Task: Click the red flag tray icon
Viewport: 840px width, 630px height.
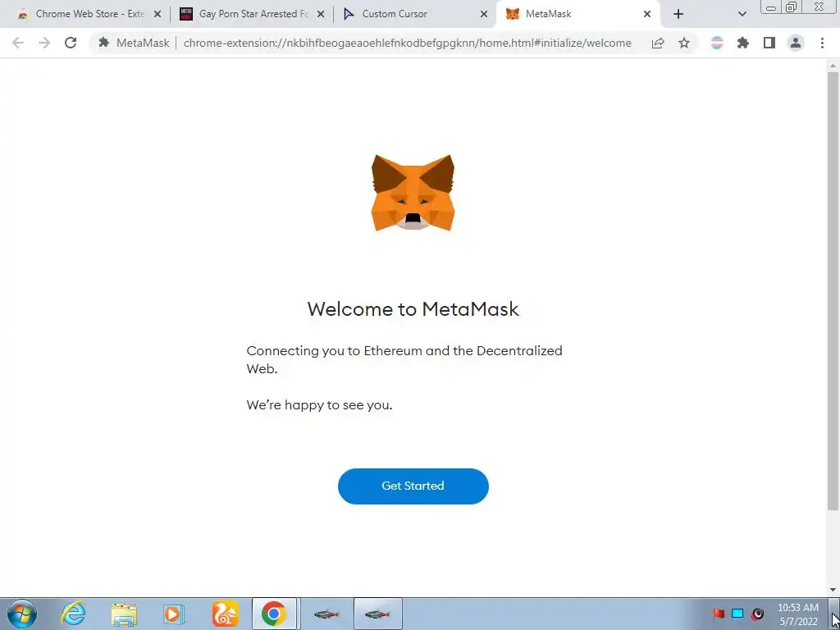Action: point(719,614)
